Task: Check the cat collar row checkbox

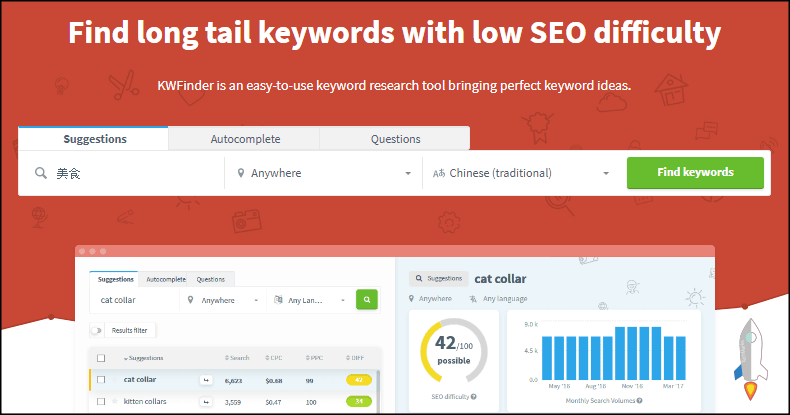Action: [x=101, y=380]
